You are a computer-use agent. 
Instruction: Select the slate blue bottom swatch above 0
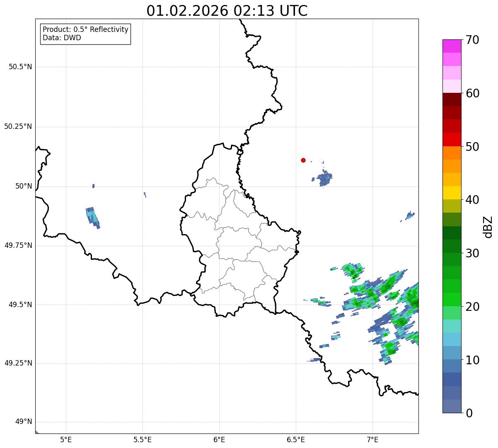(452, 406)
